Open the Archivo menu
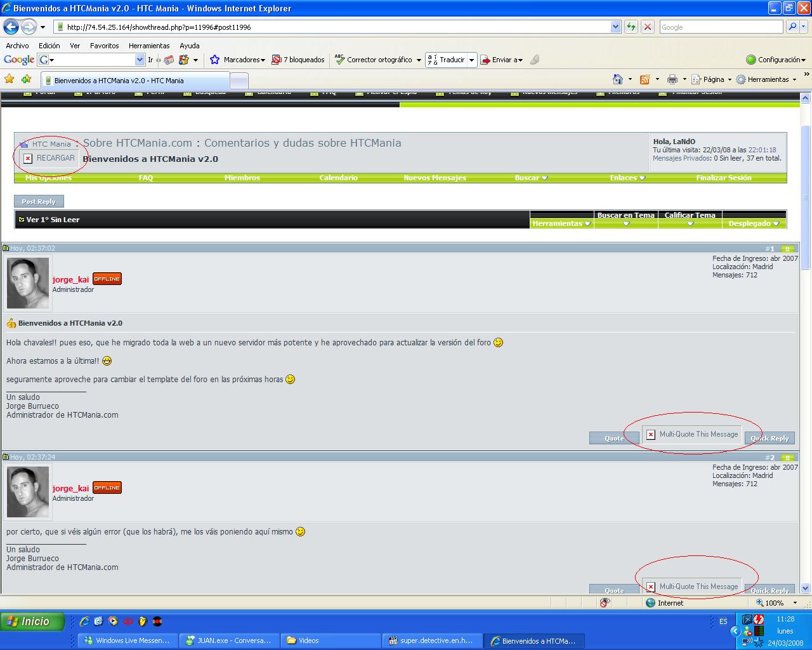812x650 pixels. click(17, 46)
